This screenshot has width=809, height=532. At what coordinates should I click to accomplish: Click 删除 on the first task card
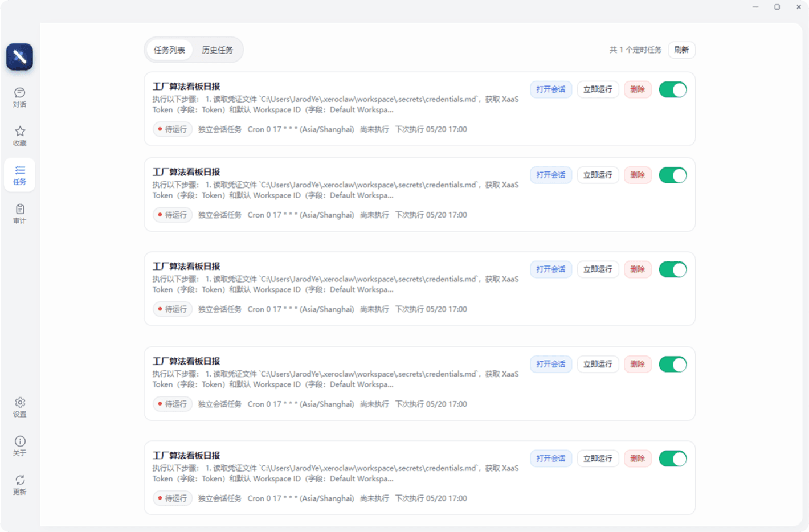638,89
